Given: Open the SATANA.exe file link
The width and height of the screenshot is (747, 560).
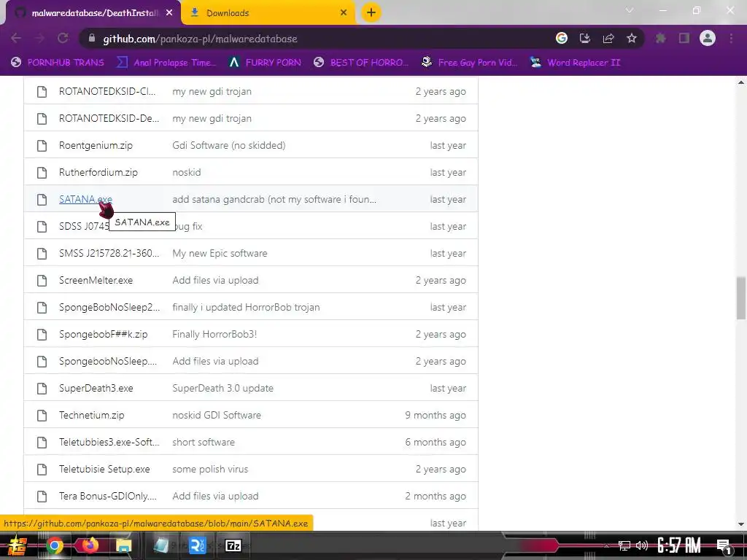Looking at the screenshot, I should click(x=85, y=199).
